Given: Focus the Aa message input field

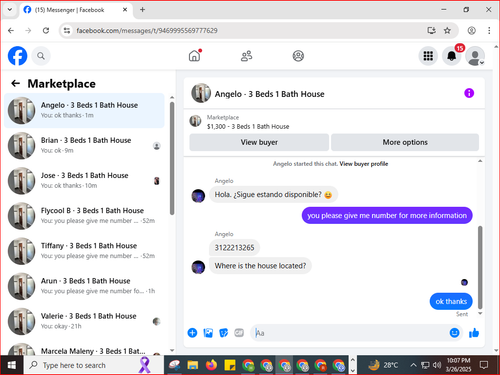Looking at the screenshot, I should click(350, 333).
